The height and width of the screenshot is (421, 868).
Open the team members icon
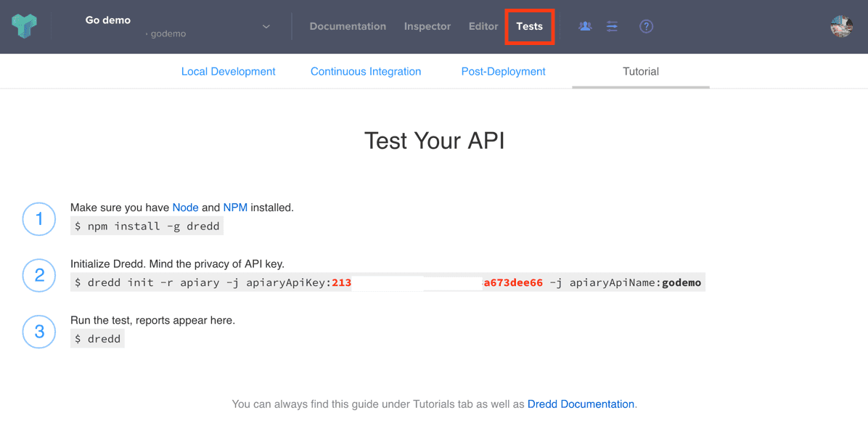click(x=585, y=26)
